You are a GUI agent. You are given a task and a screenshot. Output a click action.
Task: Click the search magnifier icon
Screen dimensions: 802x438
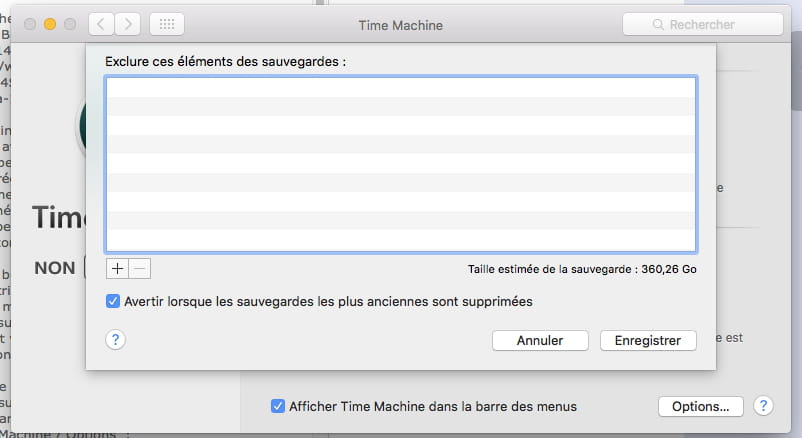click(x=658, y=25)
